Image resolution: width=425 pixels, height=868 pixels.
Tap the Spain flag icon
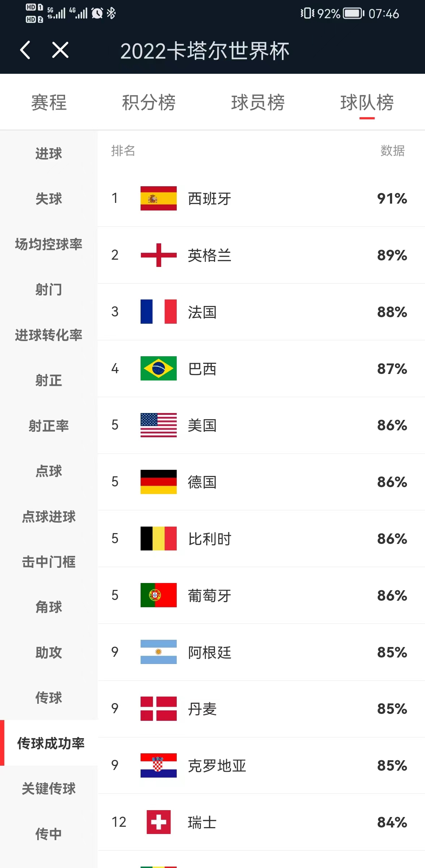point(158,198)
